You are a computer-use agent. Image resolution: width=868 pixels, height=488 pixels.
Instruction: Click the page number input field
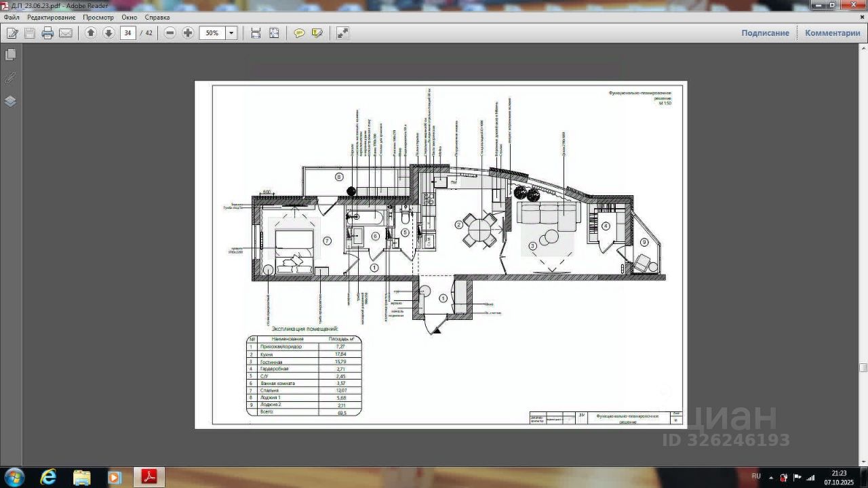tap(127, 33)
